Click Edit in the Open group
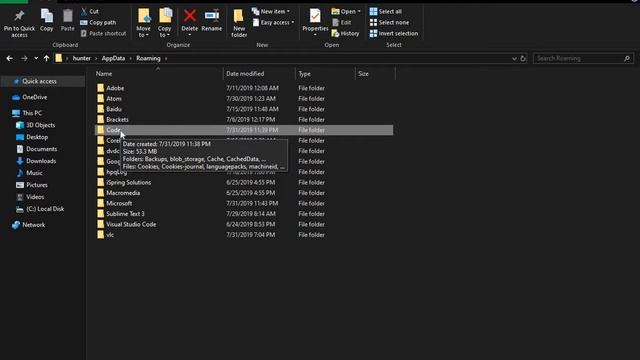Screen dimensions: 640x360 pos(342,22)
